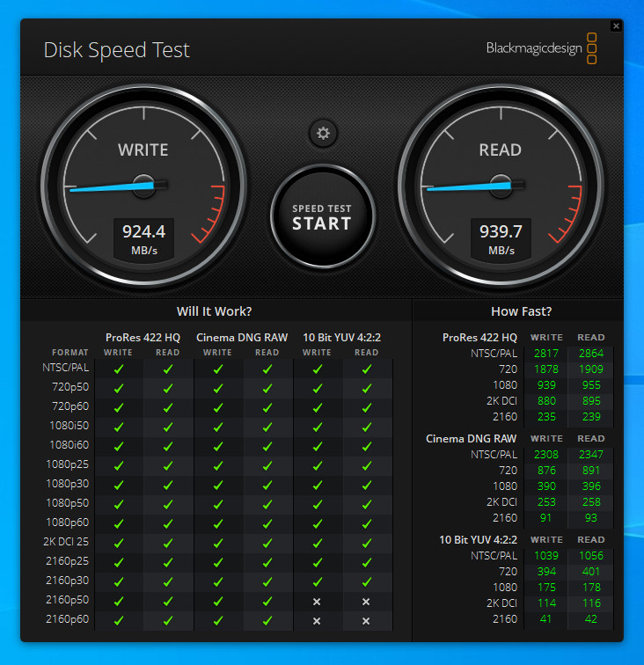Click the FORMAT column header
The height and width of the screenshot is (665, 644).
70,353
